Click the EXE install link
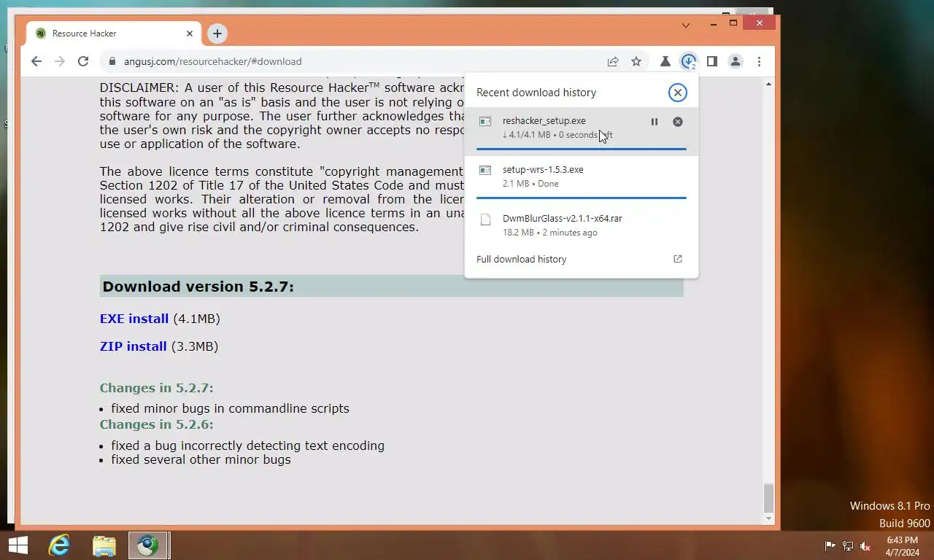Viewport: 934px width, 560px height. pyautogui.click(x=134, y=319)
